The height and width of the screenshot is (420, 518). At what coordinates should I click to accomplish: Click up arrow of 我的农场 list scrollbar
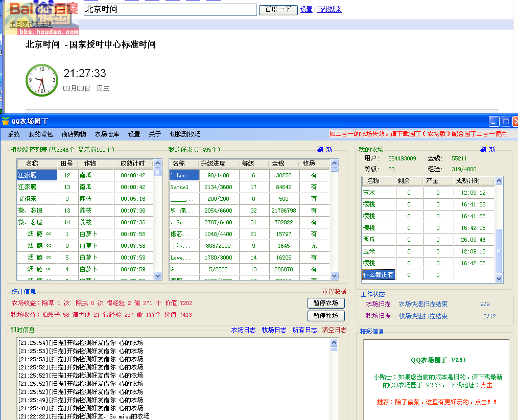(x=499, y=180)
